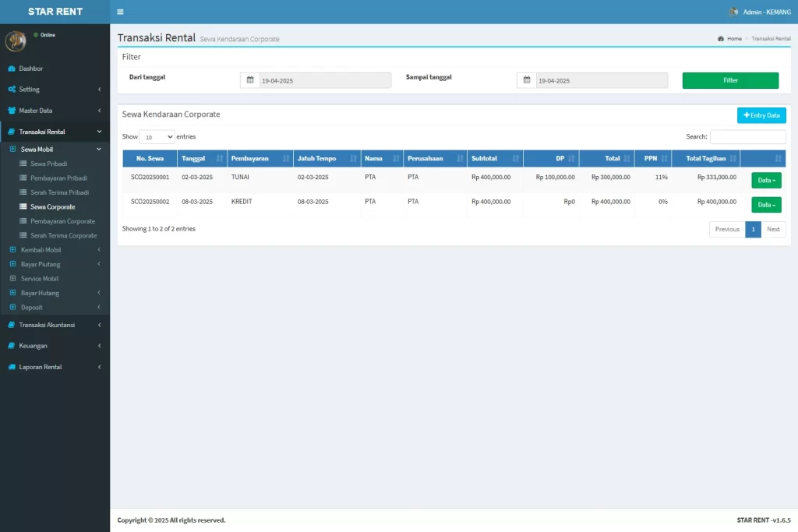Click the Search input field
The image size is (798, 532).
(747, 137)
